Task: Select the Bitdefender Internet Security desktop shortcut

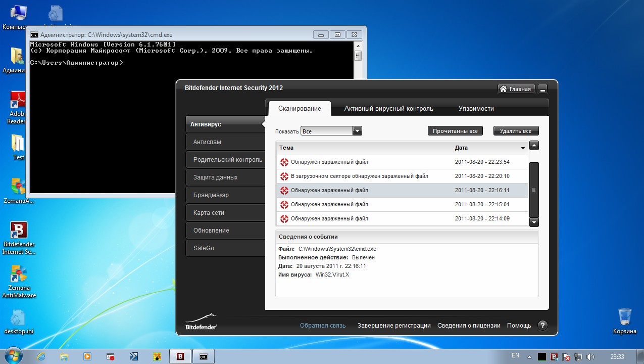Action: (x=19, y=238)
